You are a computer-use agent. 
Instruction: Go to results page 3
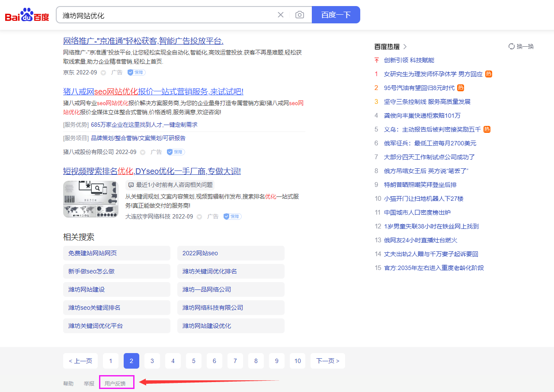click(x=152, y=361)
